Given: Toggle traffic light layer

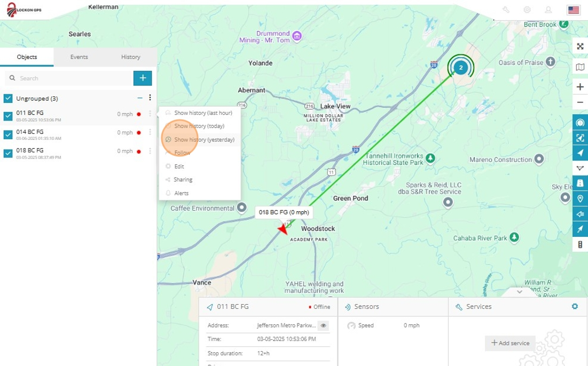Looking at the screenshot, I should 580,245.
